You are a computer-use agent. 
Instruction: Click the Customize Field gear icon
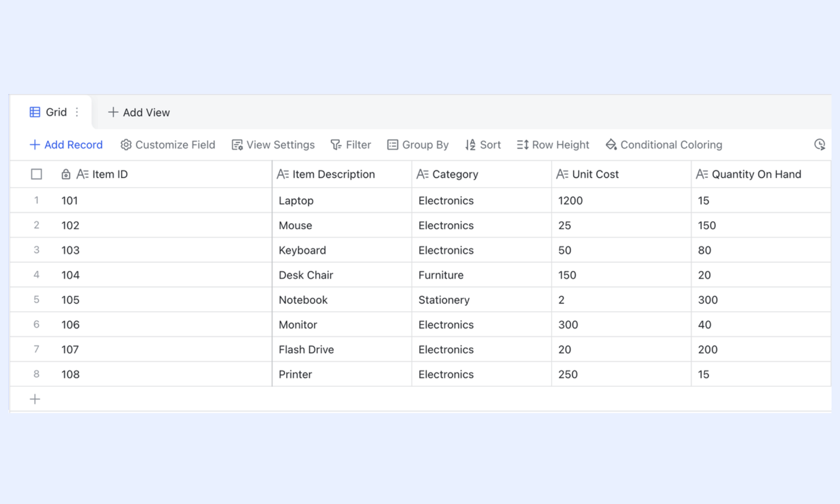click(x=126, y=145)
